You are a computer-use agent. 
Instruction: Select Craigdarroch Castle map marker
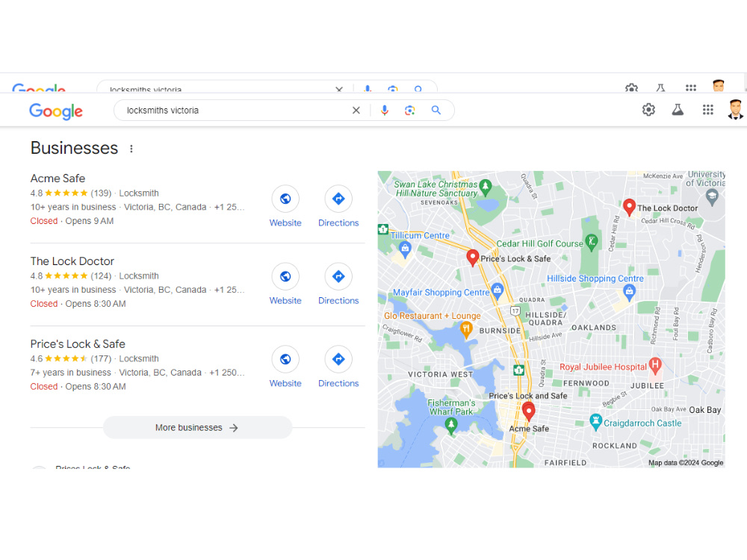595,421
